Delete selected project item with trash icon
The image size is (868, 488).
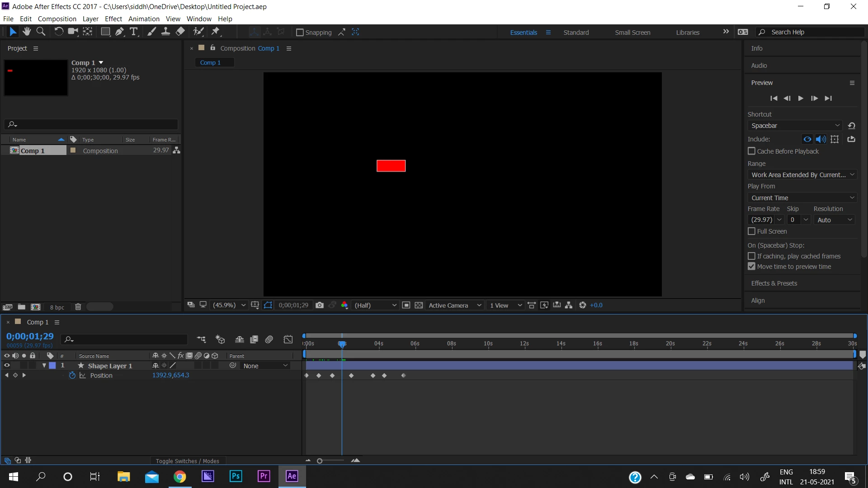[x=78, y=307]
